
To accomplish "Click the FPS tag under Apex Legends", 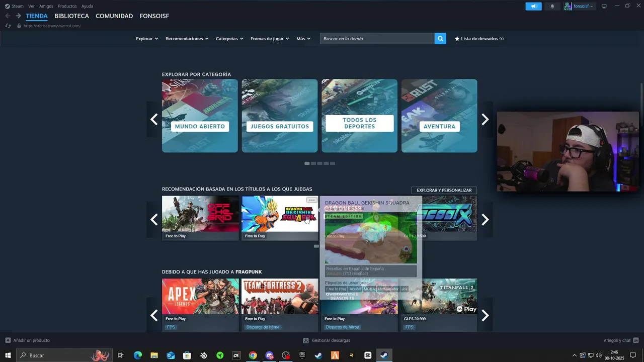I will [171, 327].
